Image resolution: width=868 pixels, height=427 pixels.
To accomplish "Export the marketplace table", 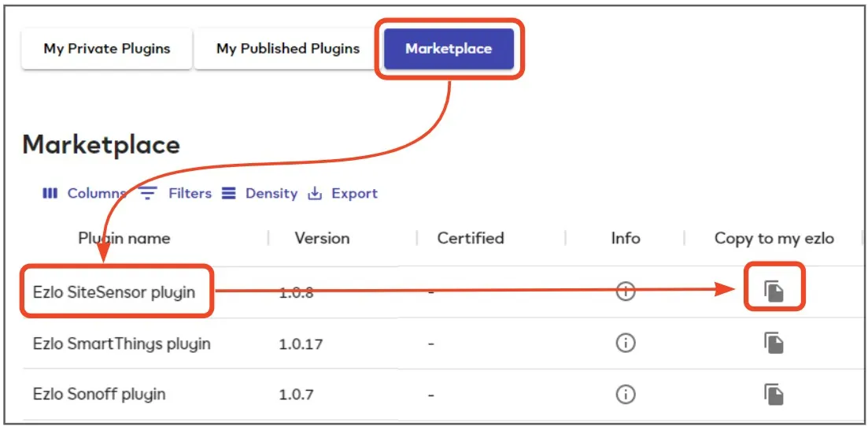I will tap(343, 194).
